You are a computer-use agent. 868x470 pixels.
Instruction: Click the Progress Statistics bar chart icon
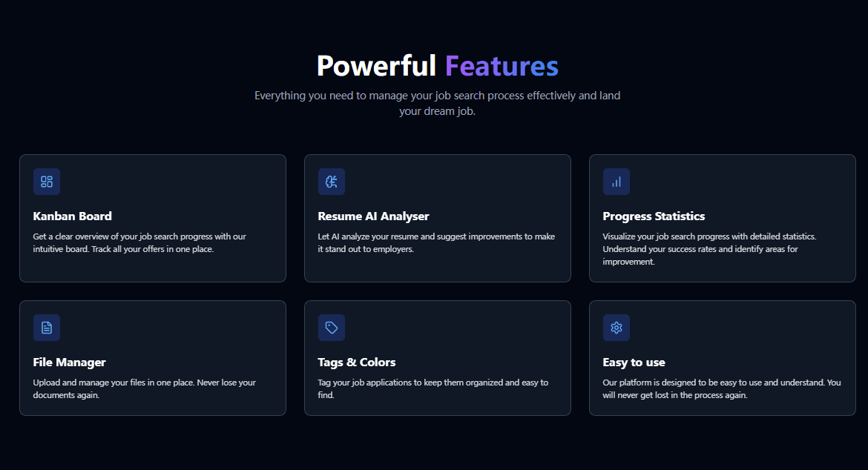tap(617, 182)
